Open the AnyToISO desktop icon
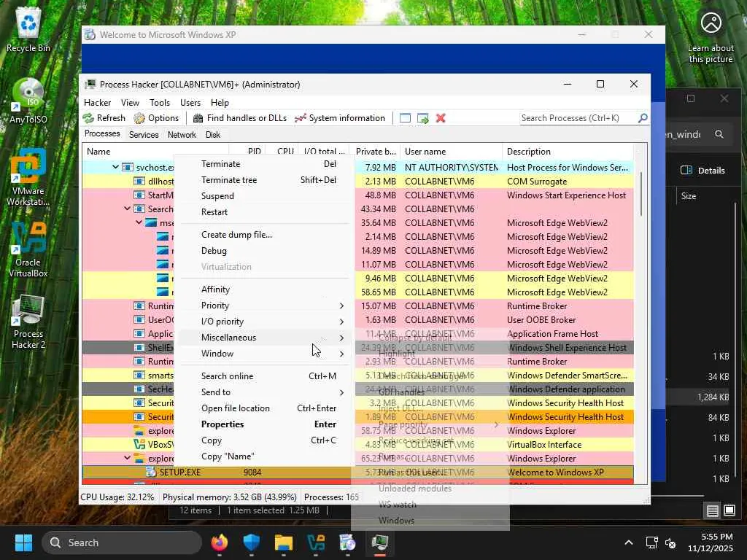Image resolution: width=747 pixels, height=560 pixels. (x=28, y=101)
